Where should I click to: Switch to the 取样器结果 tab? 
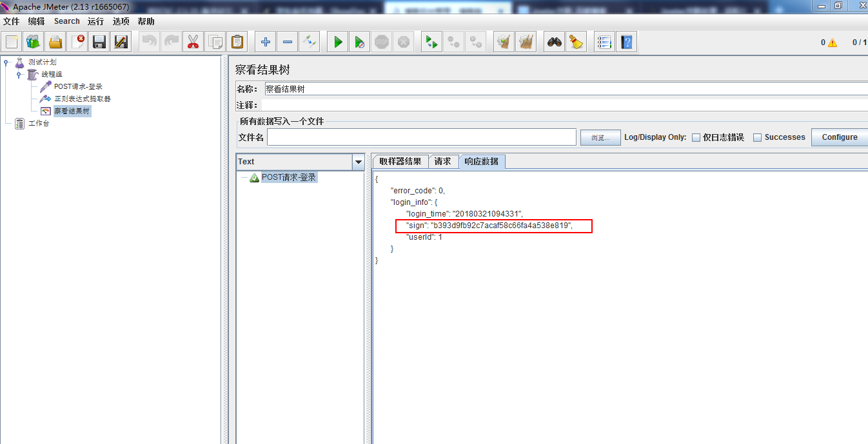(400, 162)
